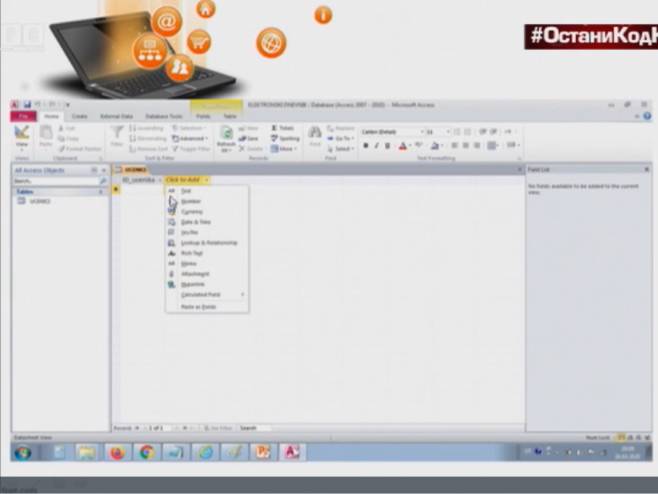Select Date & Time field type
This screenshot has height=494, width=658.
point(207,222)
